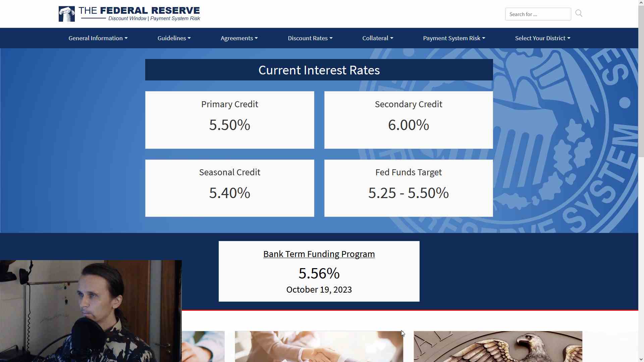Expand Payment System Risk dropdown
This screenshot has width=644, height=362.
[454, 38]
